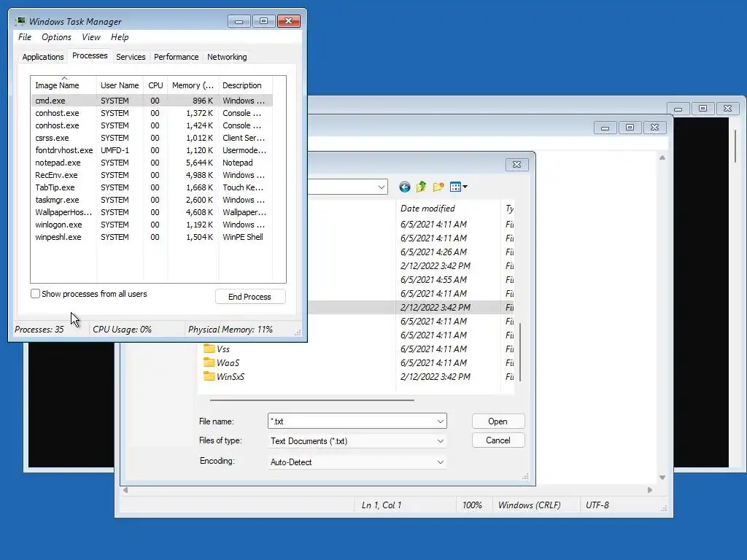Open View menu in Task Manager
This screenshot has width=747, height=560.
click(91, 37)
